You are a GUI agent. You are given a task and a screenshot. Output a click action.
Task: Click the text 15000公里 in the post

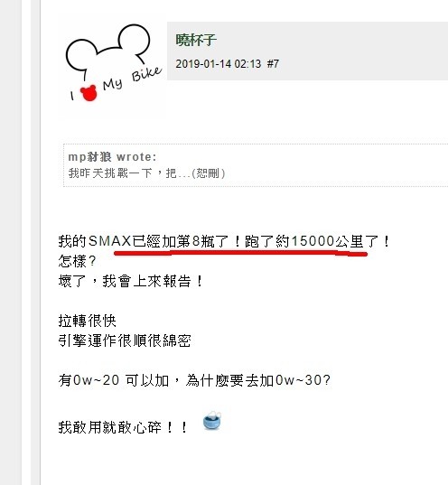[x=328, y=241]
